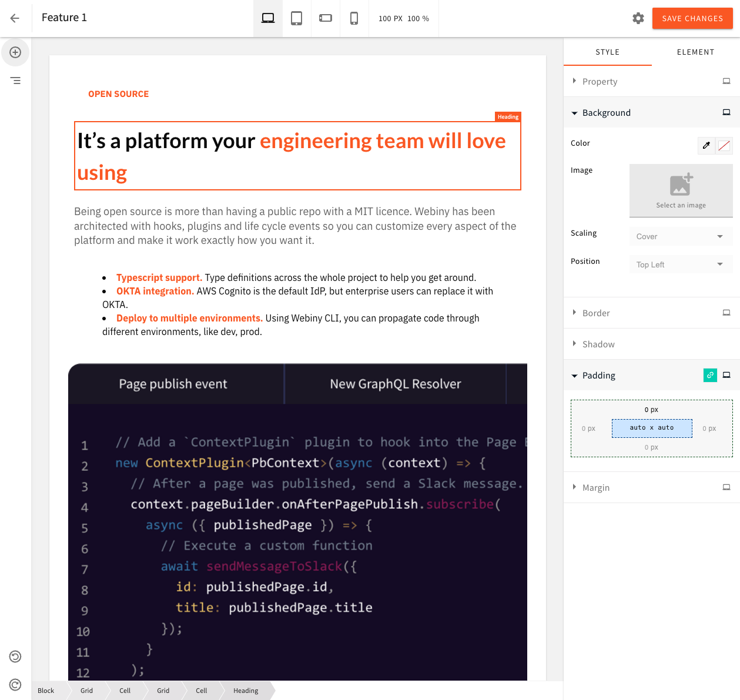
Task: Select Heading in the breadcrumb path
Action: click(x=246, y=691)
